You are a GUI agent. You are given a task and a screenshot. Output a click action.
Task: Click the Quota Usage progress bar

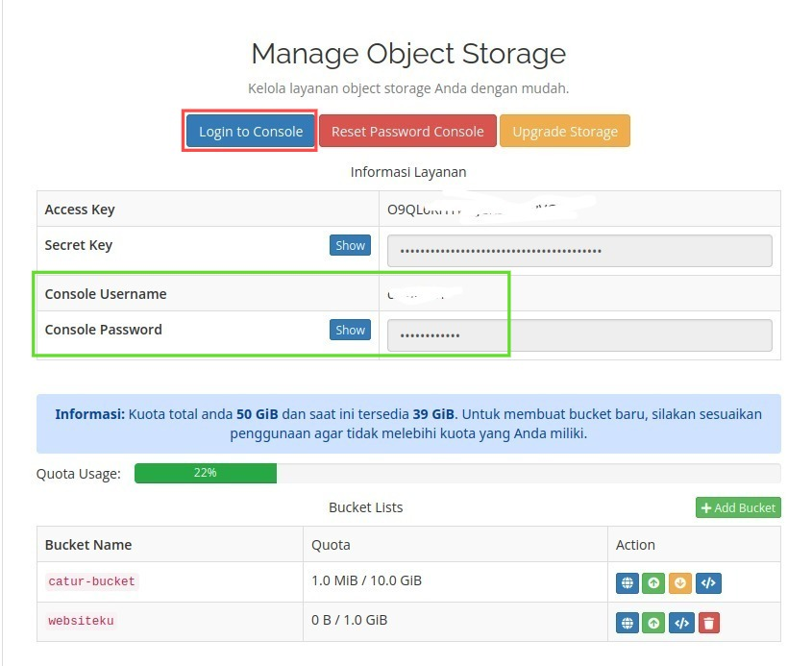click(x=456, y=473)
